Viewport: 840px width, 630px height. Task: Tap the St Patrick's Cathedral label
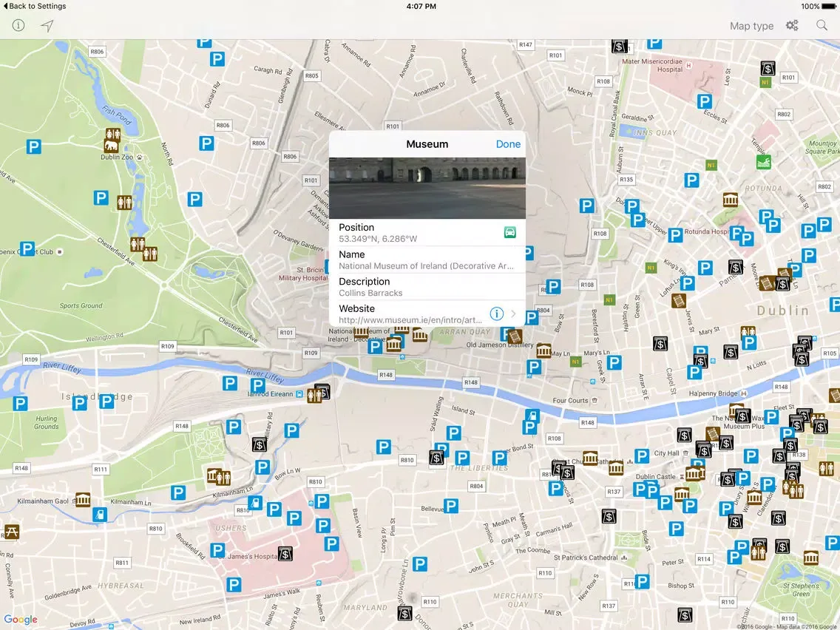(586, 558)
